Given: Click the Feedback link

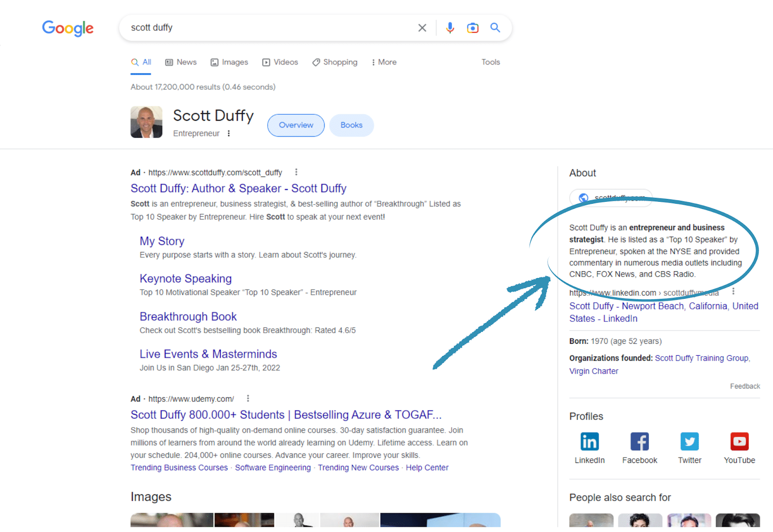Looking at the screenshot, I should [745, 386].
